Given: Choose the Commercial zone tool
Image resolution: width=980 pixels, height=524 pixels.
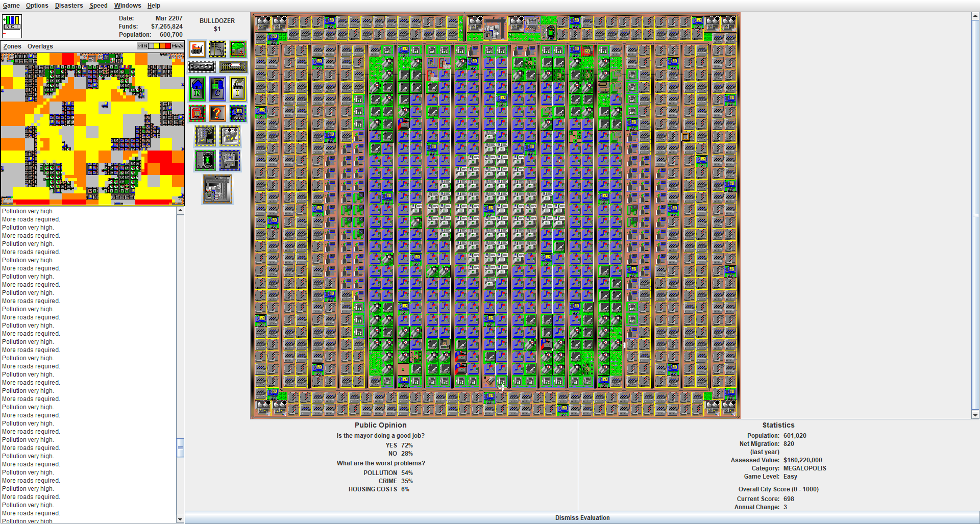Looking at the screenshot, I should click(217, 89).
